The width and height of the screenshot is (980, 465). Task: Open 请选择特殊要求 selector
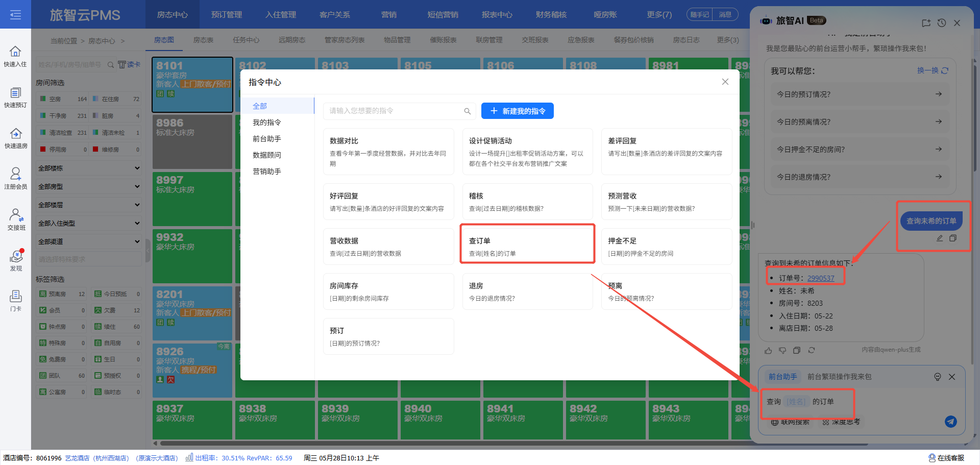89,259
